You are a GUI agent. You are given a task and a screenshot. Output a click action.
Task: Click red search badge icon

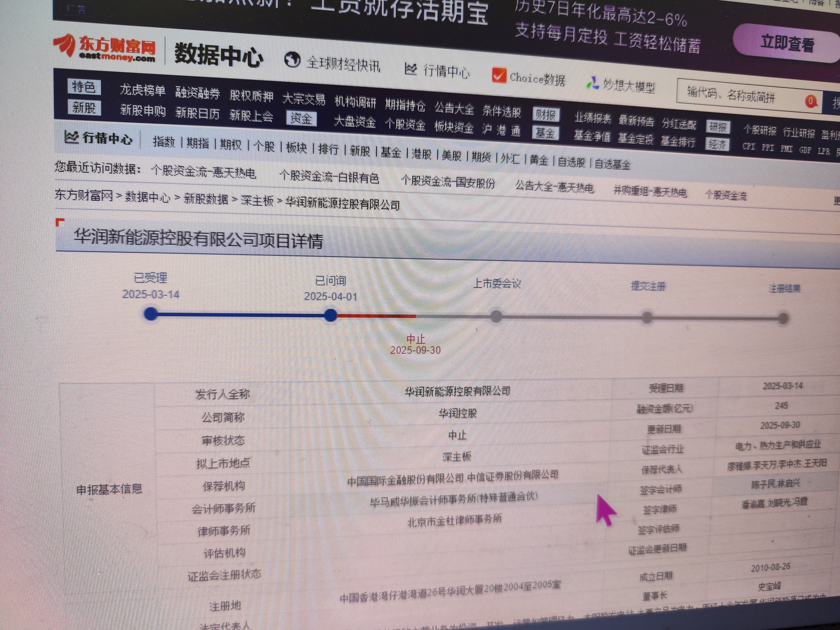pyautogui.click(x=810, y=101)
